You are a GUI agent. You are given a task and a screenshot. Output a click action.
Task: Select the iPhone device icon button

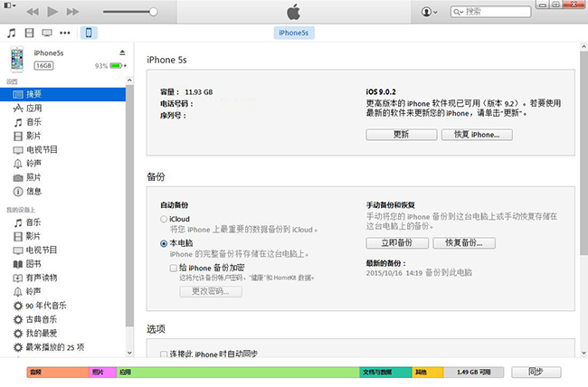tap(89, 33)
